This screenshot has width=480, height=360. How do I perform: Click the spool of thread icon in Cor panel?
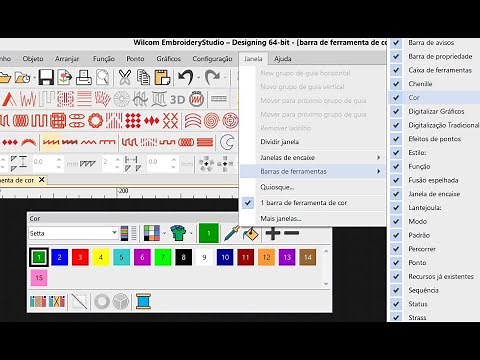click(x=143, y=301)
